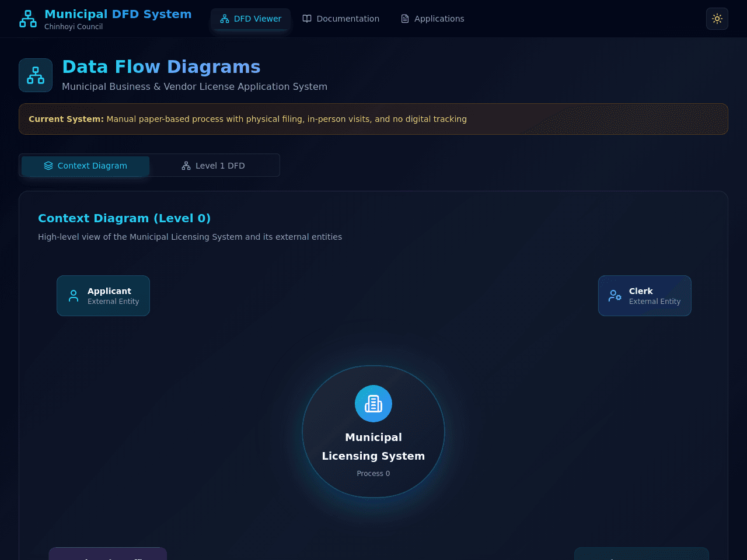Click the Municipal Licensing System process circle
This screenshot has width=747, height=560.
tap(373, 432)
